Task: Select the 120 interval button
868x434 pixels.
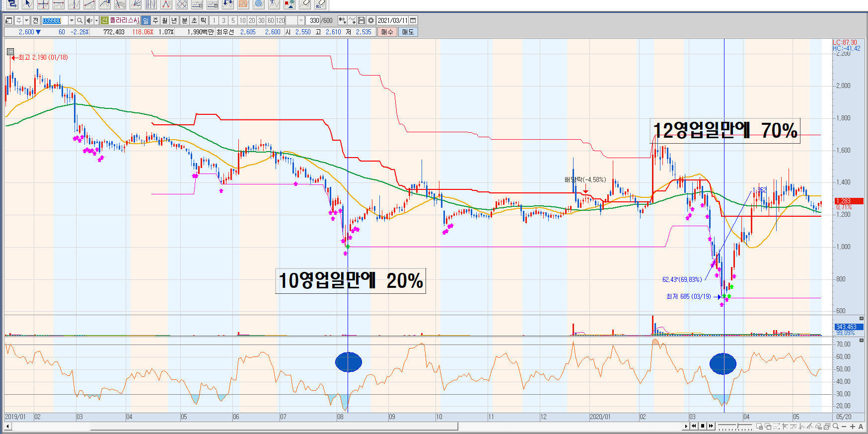Action: (x=281, y=20)
